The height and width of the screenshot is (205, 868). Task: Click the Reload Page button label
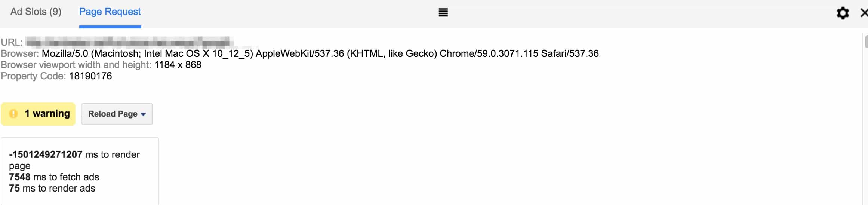[x=113, y=114]
